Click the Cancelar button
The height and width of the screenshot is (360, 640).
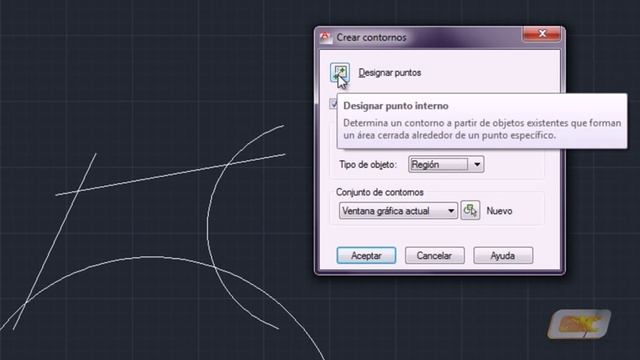point(435,256)
